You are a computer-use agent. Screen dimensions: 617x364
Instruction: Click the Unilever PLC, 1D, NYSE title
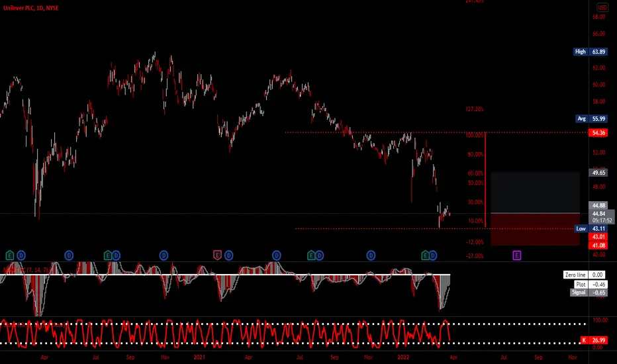pos(30,8)
